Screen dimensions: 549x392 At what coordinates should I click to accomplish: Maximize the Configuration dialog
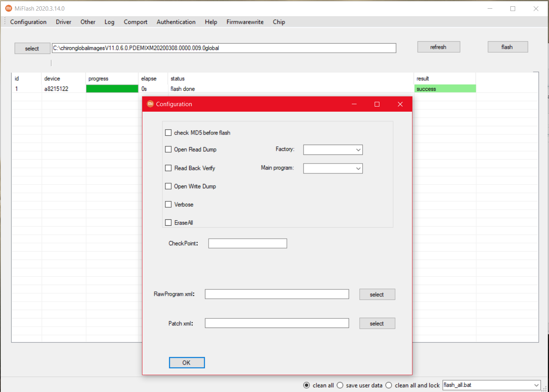coord(377,104)
